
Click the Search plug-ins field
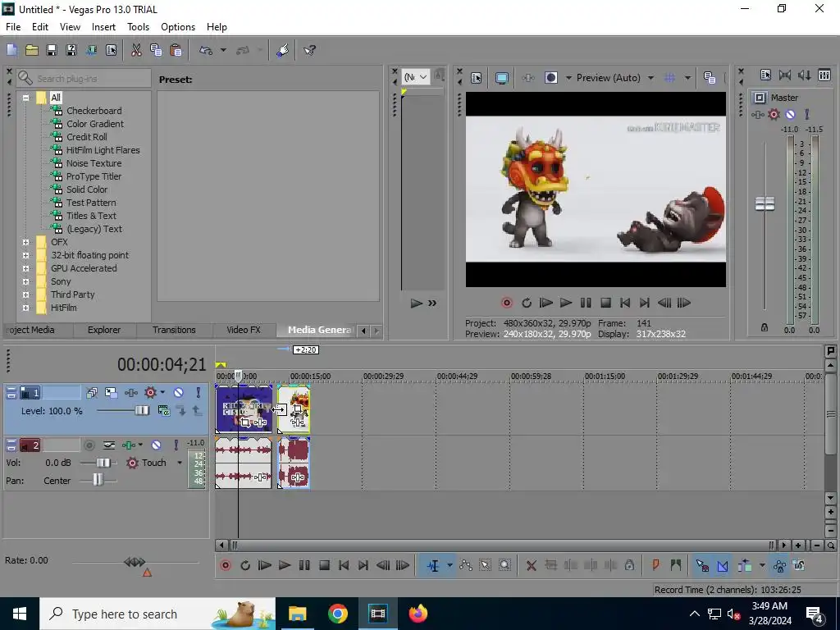(x=84, y=79)
